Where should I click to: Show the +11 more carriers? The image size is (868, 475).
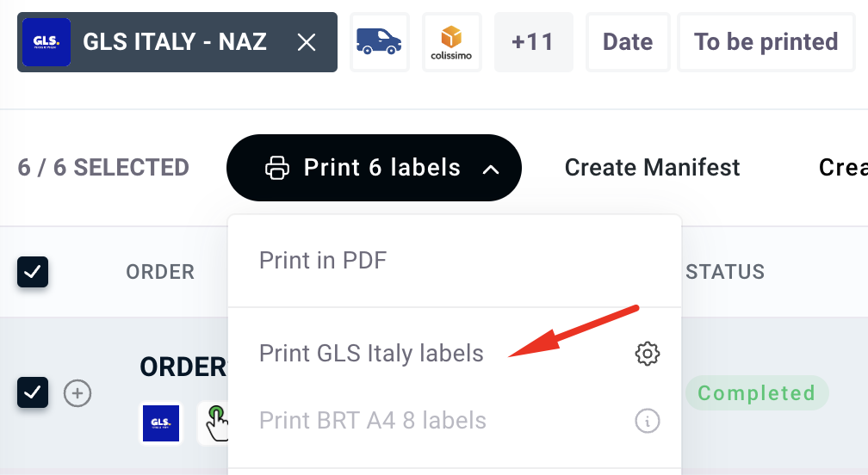533,42
